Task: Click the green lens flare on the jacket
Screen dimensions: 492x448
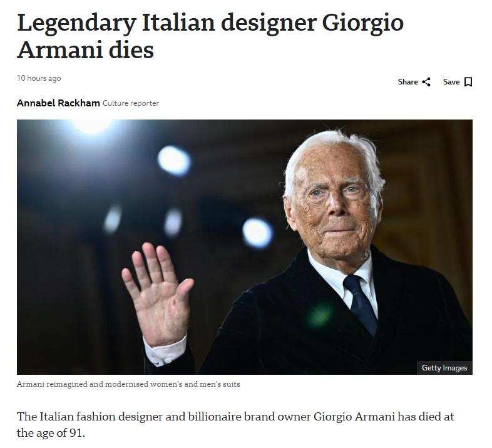Action: 319,315
